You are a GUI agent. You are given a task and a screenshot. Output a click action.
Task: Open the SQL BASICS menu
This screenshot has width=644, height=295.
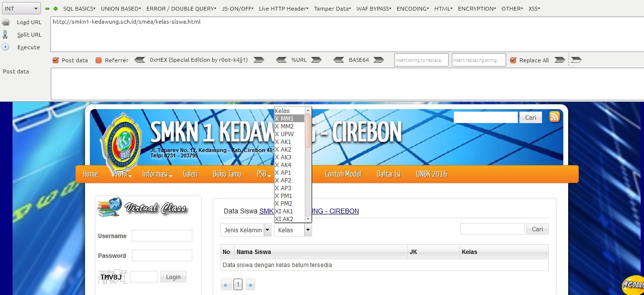click(x=79, y=9)
